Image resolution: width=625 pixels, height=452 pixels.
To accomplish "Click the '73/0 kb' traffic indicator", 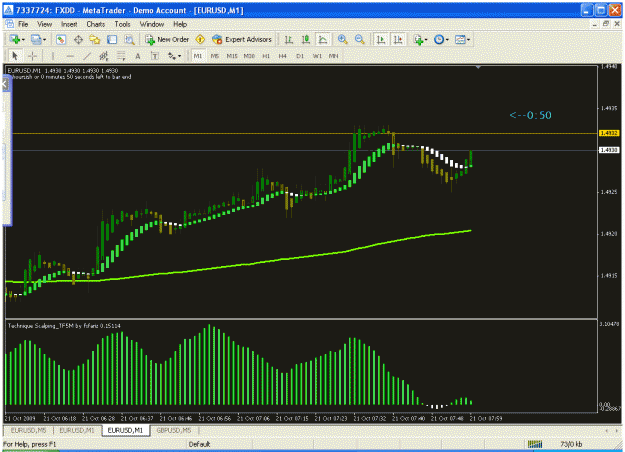I will [x=571, y=444].
